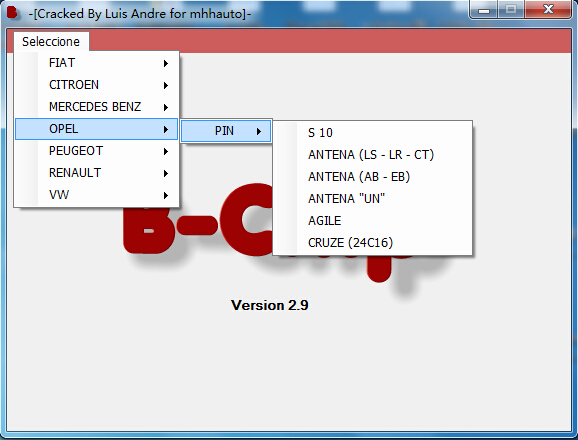The image size is (578, 440).
Task: Select ANTENA (LS - LR - CT) option
Action: [372, 155]
